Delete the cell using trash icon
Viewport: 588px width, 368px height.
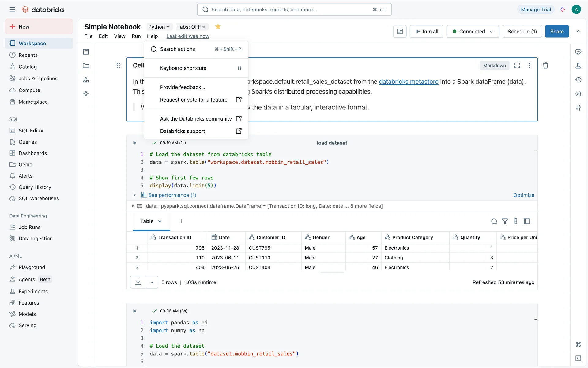[545, 66]
